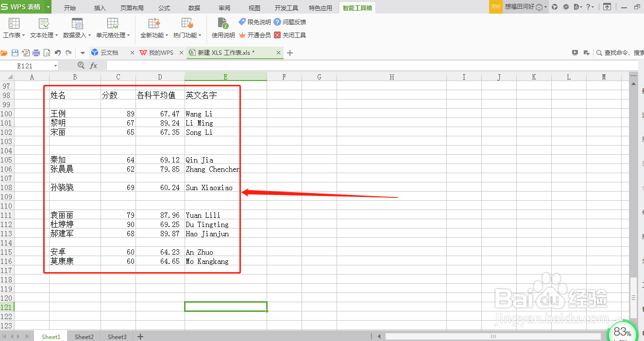Click the 开通会员 membership button
The width and height of the screenshot is (644, 341).
click(x=254, y=35)
